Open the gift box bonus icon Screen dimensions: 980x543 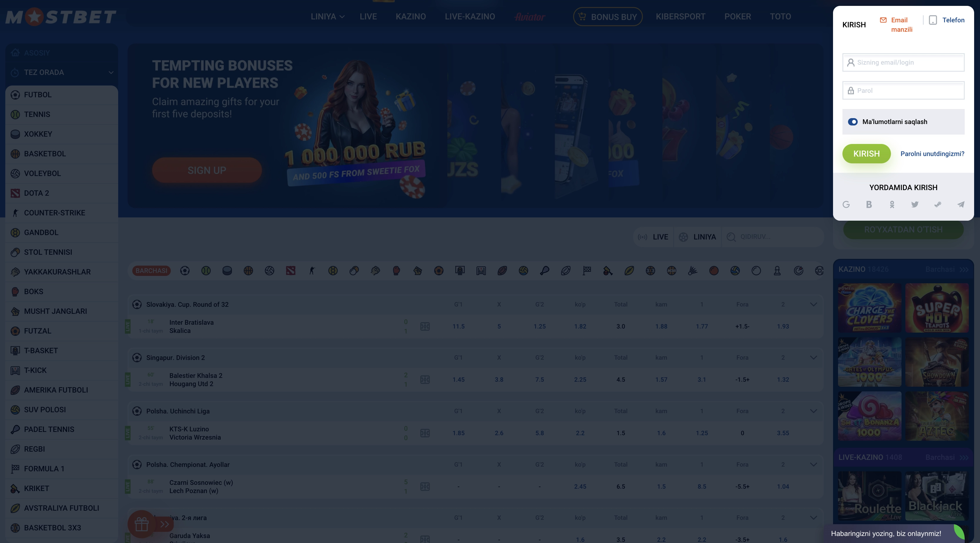pyautogui.click(x=141, y=524)
